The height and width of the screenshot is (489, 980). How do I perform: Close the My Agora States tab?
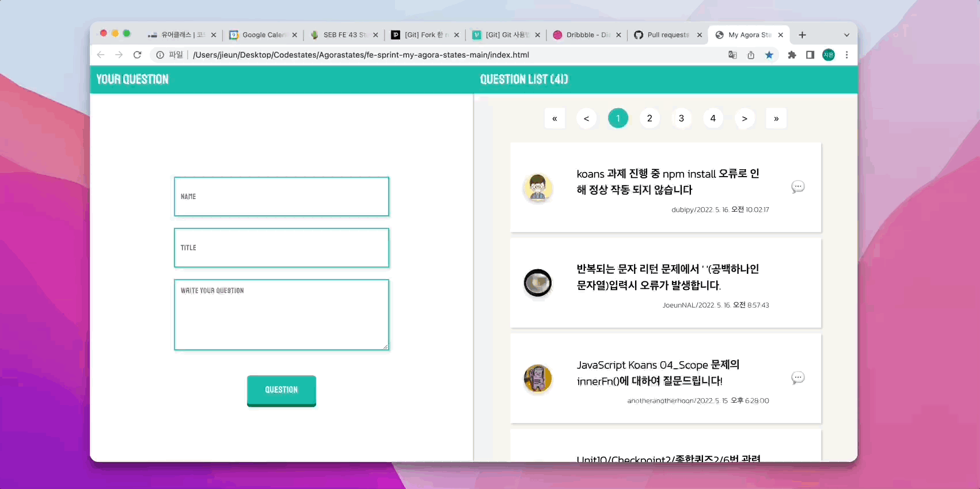click(781, 35)
